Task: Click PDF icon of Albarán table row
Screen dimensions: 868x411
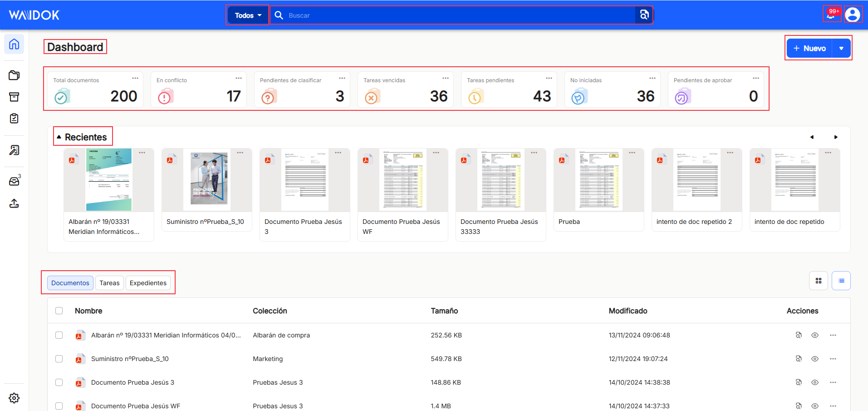Action: [80, 335]
